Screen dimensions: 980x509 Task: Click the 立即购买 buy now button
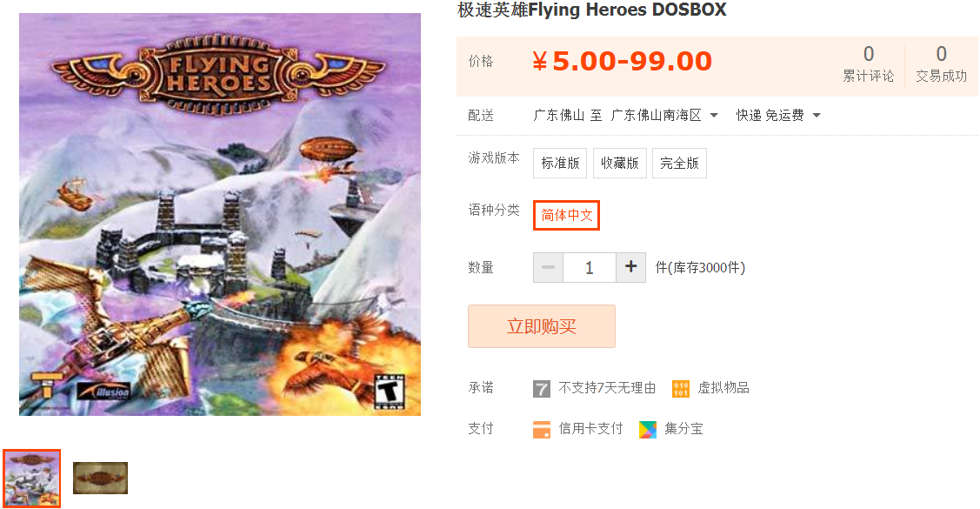541,326
